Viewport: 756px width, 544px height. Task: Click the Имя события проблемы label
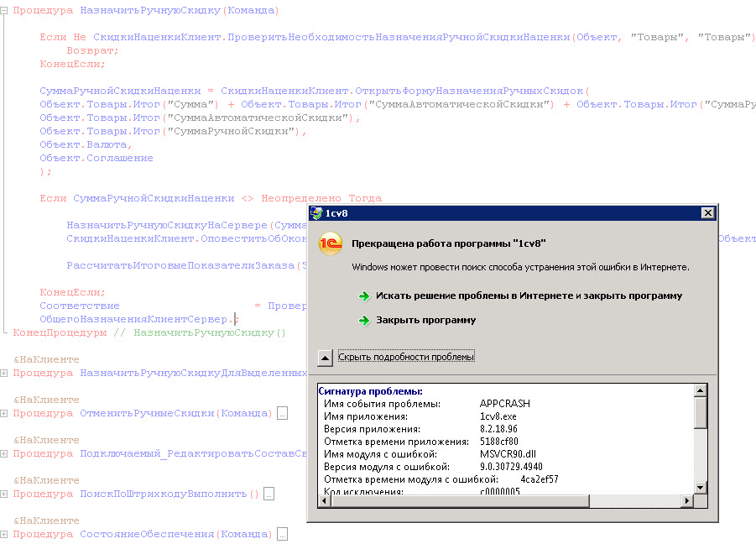click(382, 404)
